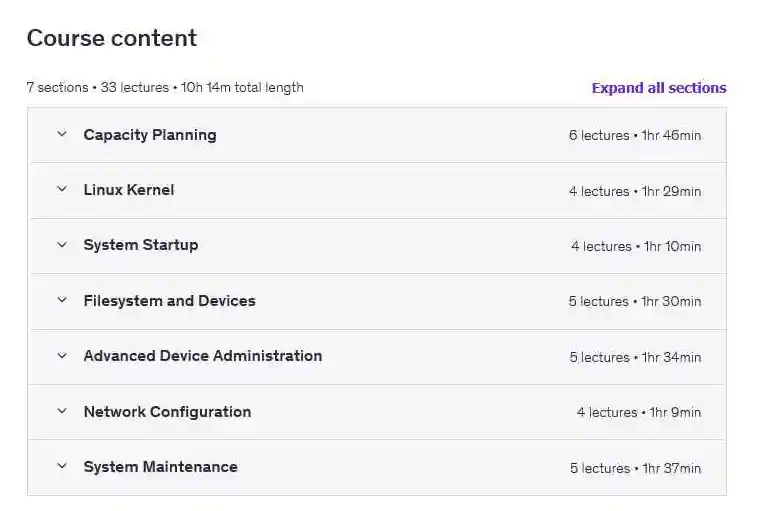This screenshot has height=511, width=762.
Task: Click the Advanced Device Administration title
Action: [x=203, y=356]
